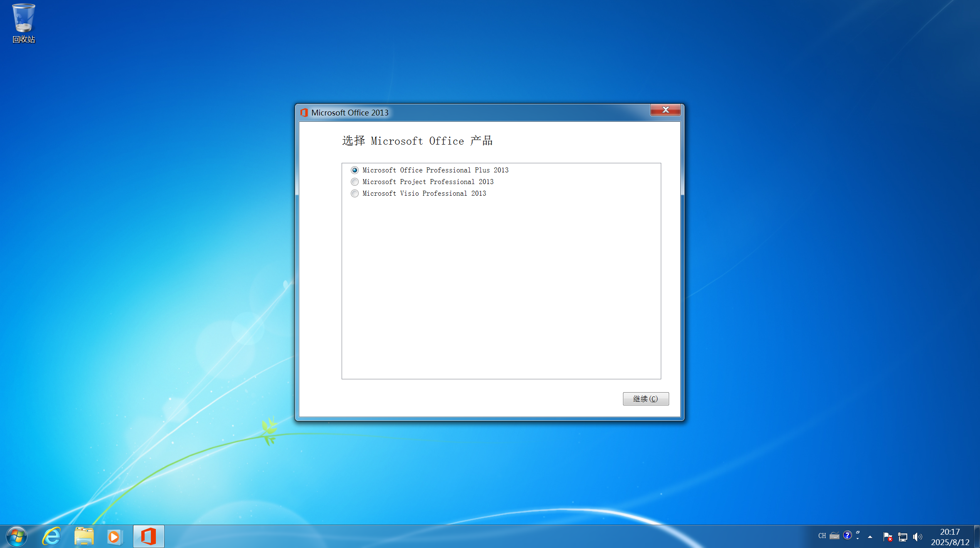This screenshot has height=548, width=980.
Task: Open Action Center flag icon
Action: tap(887, 537)
